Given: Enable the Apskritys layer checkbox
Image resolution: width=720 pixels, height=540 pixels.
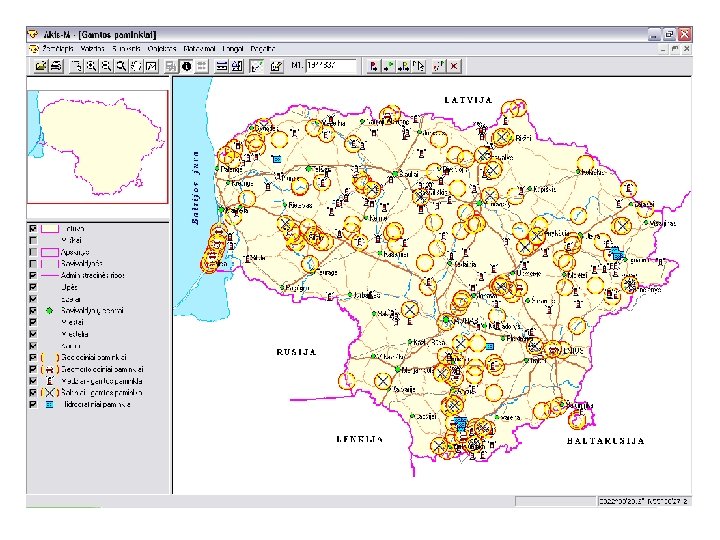Looking at the screenshot, I should [33, 252].
